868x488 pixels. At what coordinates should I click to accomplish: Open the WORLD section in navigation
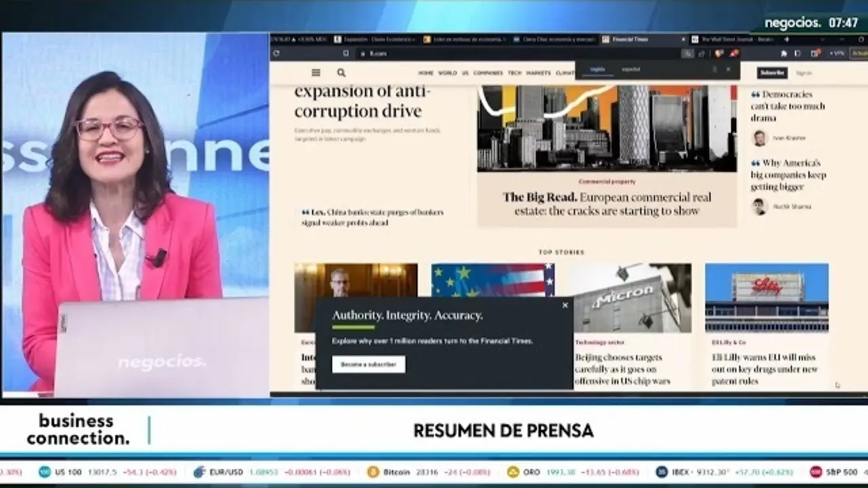point(447,73)
